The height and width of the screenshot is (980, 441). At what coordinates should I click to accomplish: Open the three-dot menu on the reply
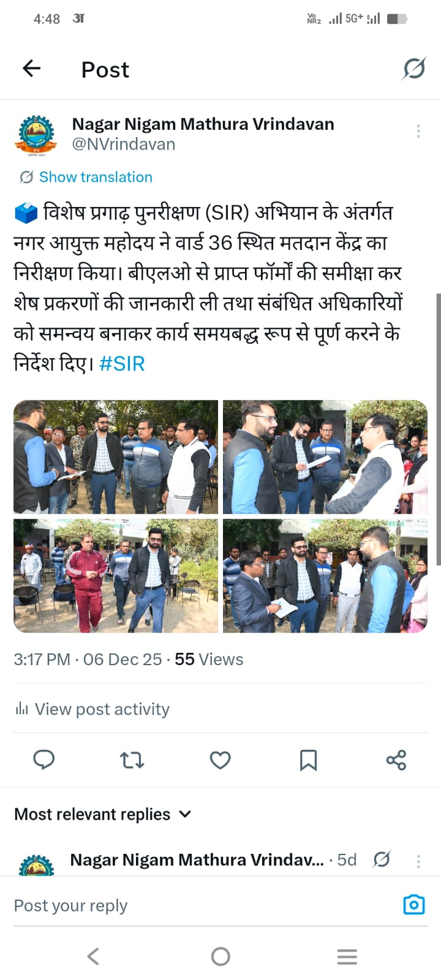click(418, 861)
